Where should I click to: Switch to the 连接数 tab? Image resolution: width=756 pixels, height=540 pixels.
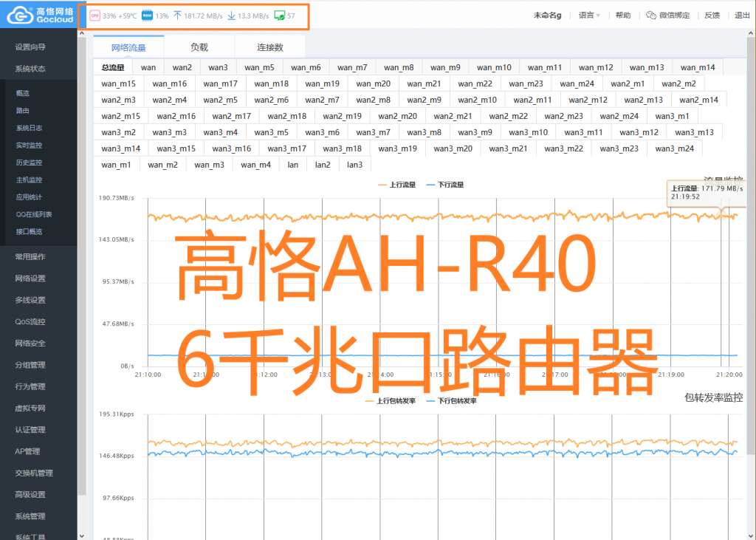coord(270,47)
